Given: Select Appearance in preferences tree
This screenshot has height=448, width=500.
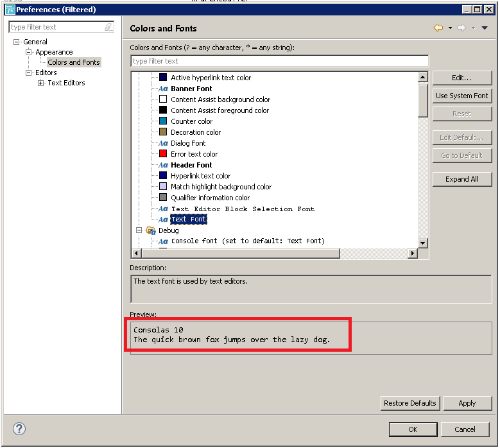Looking at the screenshot, I should click(54, 52).
